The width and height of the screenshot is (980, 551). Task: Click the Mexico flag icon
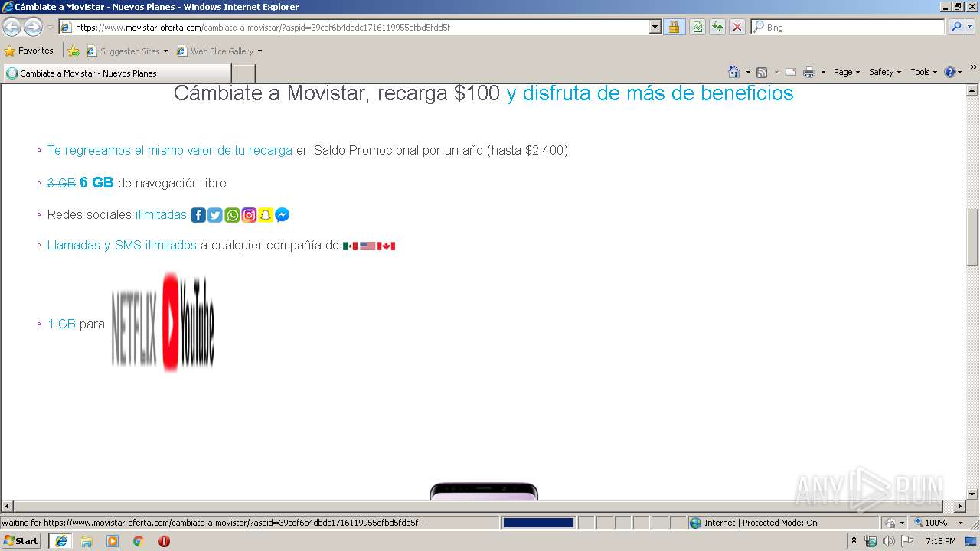[350, 246]
